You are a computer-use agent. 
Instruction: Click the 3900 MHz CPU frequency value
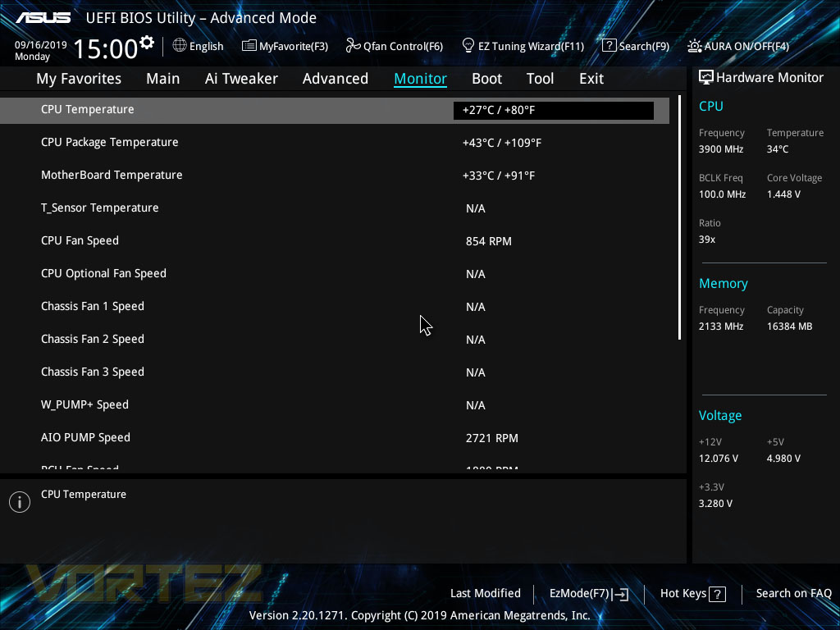click(x=720, y=149)
